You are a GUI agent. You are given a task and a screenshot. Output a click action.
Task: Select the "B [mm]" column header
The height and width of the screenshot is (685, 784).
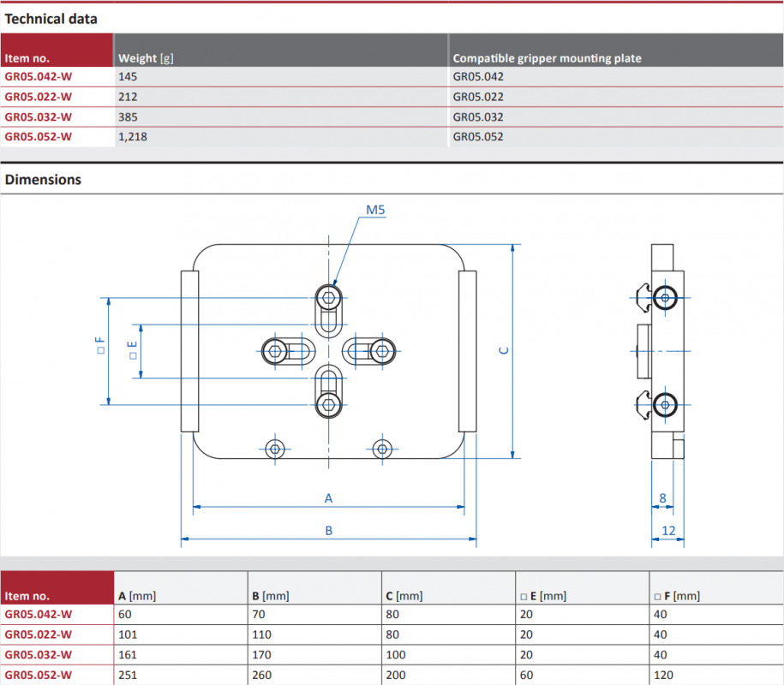271,596
